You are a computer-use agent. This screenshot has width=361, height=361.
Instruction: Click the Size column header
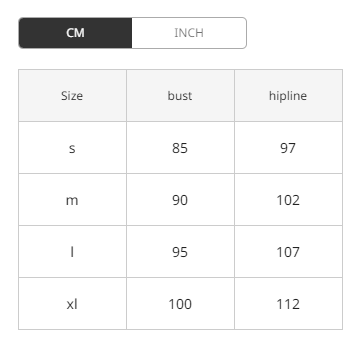72,96
